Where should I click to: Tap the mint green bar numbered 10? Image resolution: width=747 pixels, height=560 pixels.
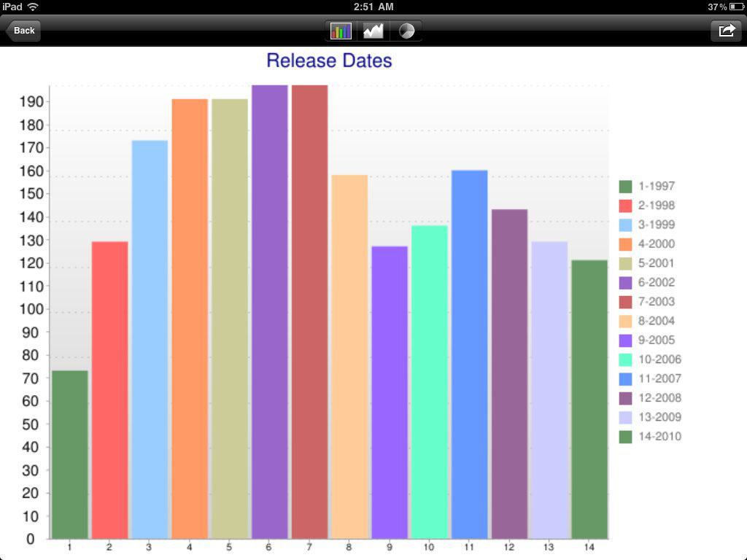[430, 383]
